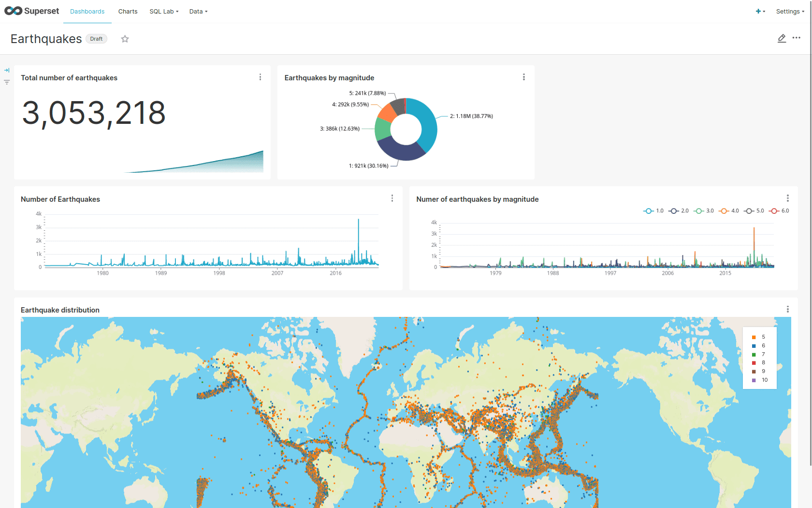
Task: Toggle the 1.0 magnitude series in legend
Action: coord(653,210)
